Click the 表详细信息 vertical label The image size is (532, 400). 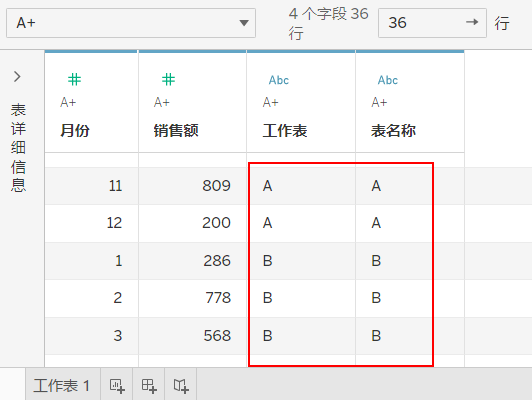tap(18, 148)
